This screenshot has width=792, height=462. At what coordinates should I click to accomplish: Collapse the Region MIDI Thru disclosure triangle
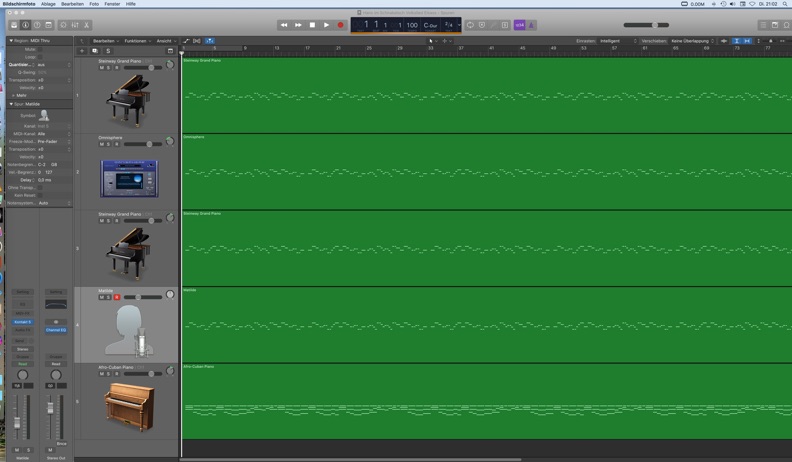coord(11,40)
